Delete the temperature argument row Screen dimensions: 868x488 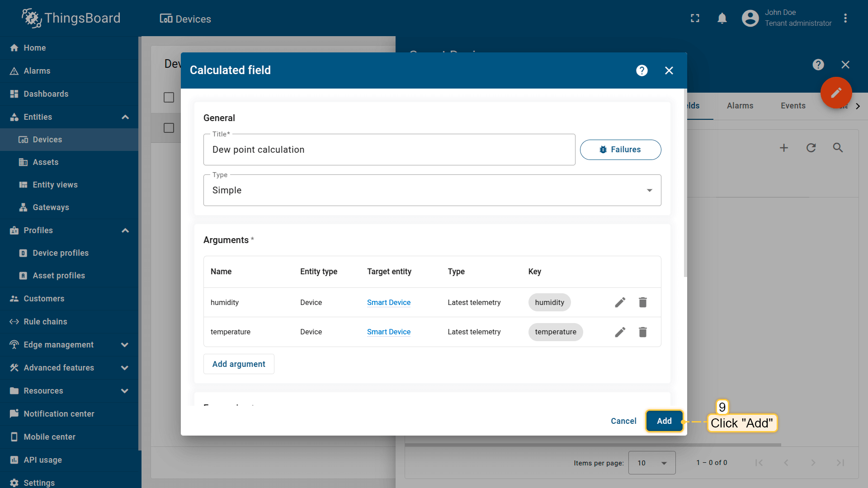tap(642, 332)
